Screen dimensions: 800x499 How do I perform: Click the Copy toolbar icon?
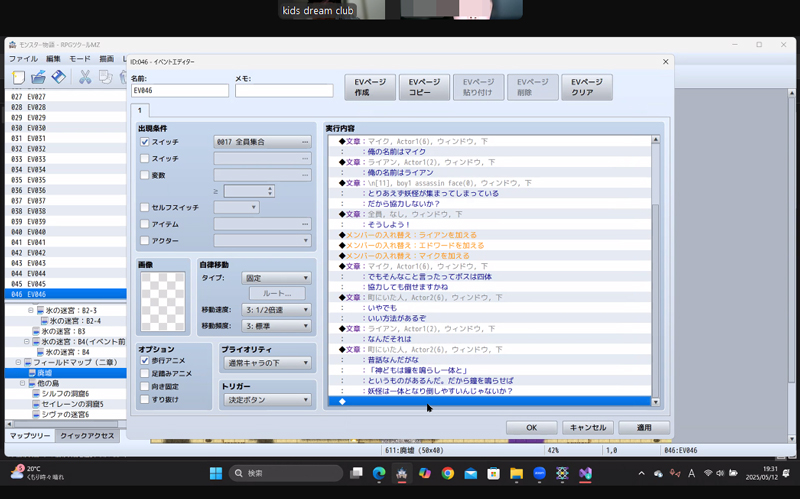(x=106, y=77)
